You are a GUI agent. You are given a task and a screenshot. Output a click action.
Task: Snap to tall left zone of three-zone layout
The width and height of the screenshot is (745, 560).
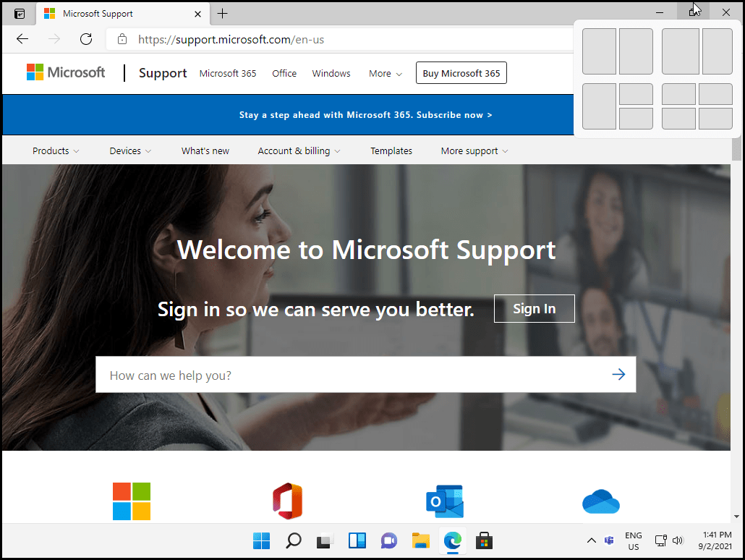tap(599, 106)
